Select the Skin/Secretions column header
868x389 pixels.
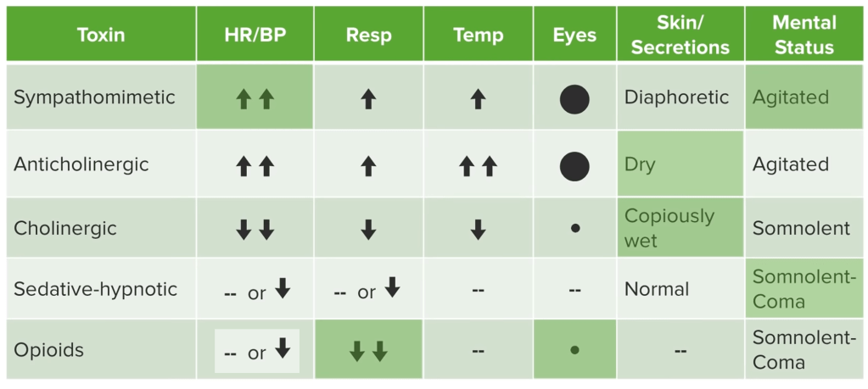(680, 36)
